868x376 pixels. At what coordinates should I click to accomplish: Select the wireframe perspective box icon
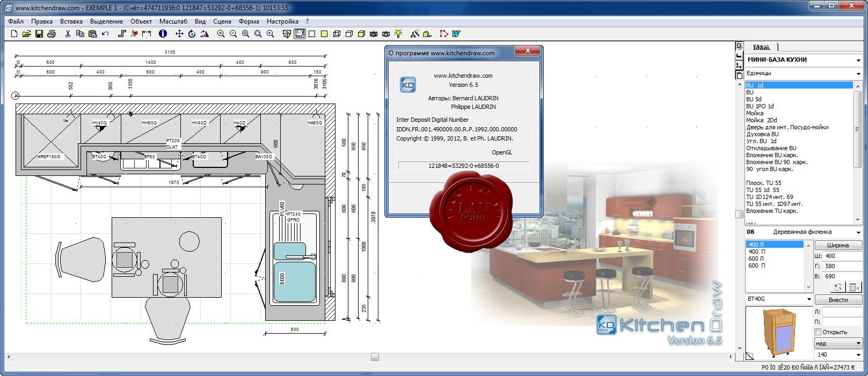(337, 34)
